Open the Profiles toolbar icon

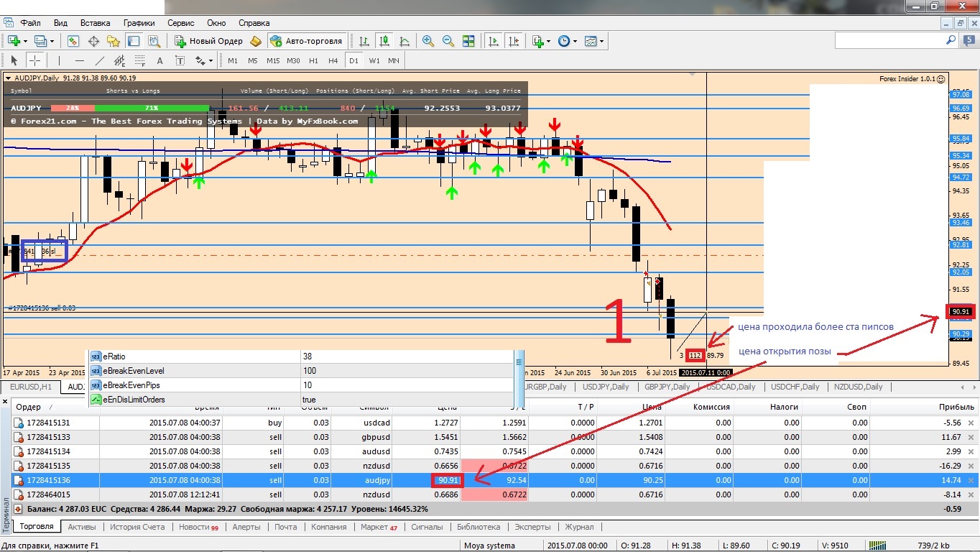(x=40, y=41)
